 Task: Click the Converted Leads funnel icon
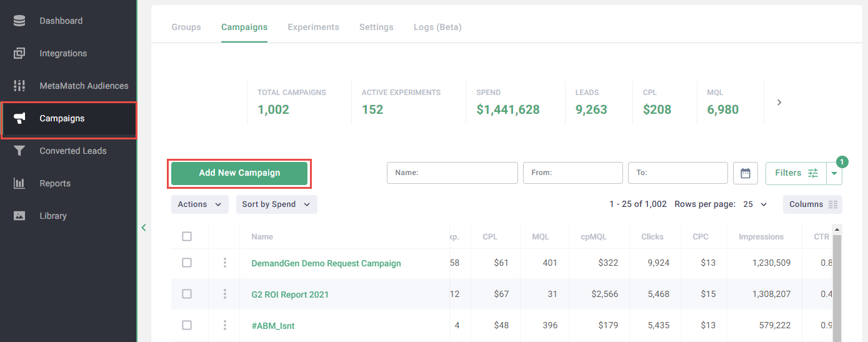click(19, 151)
